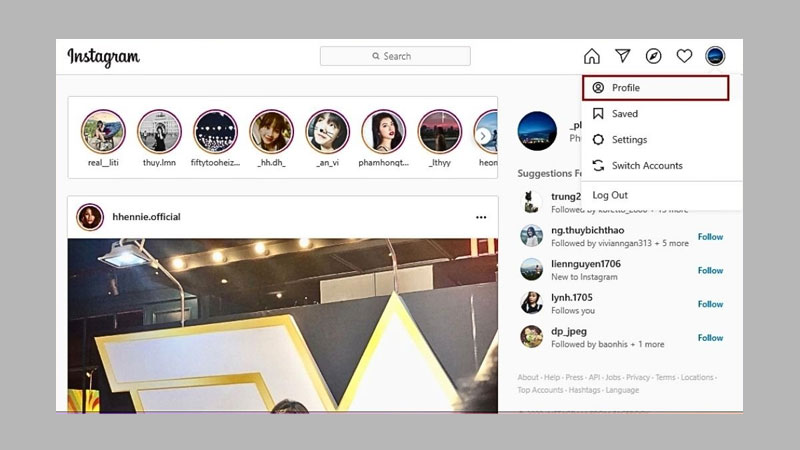Follow ng.thuybichthao

[710, 237]
